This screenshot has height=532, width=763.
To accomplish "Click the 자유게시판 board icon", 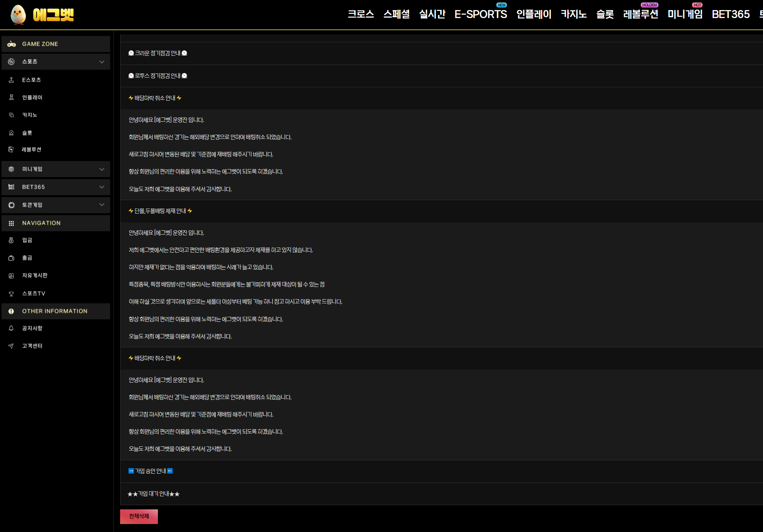I will [x=11, y=276].
